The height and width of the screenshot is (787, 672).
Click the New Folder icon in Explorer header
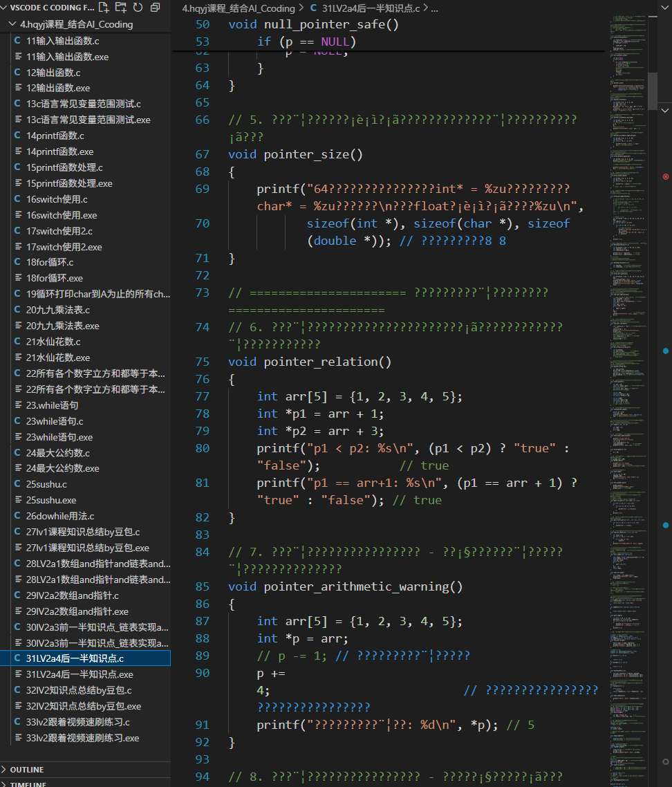(x=121, y=7)
